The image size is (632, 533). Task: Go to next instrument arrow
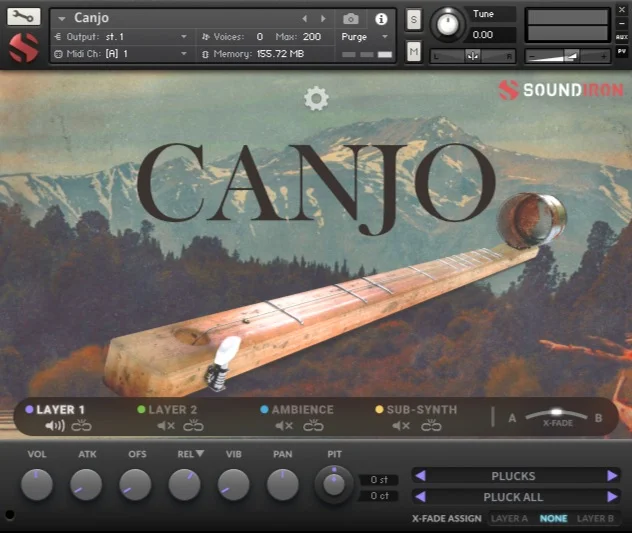(323, 19)
